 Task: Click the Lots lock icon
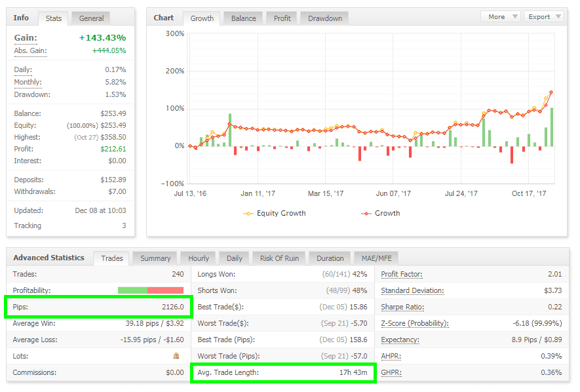(x=176, y=356)
